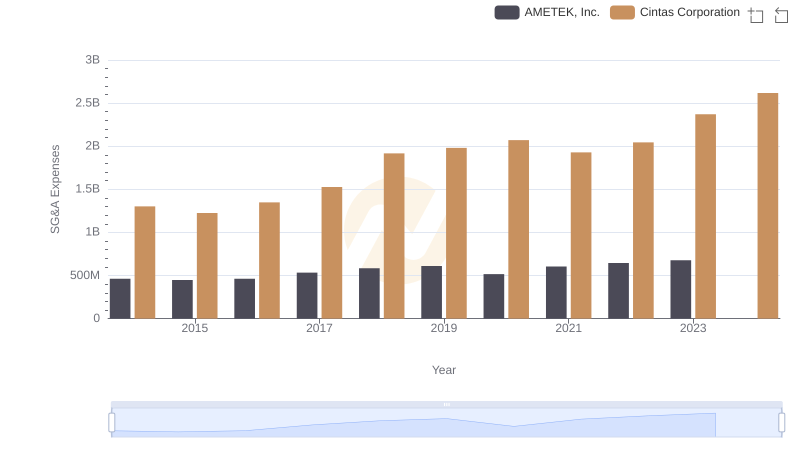
Task: Grab the left handle of zoom slider
Action: point(112,423)
